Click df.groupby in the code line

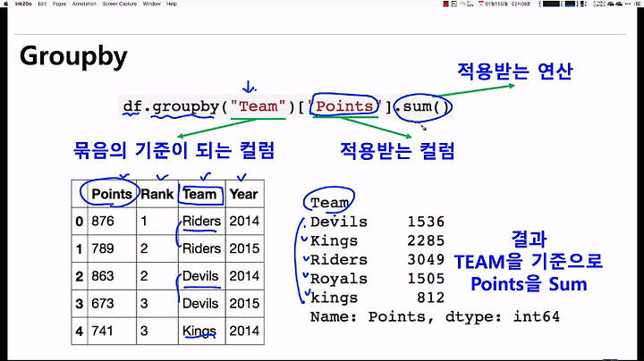click(171, 106)
